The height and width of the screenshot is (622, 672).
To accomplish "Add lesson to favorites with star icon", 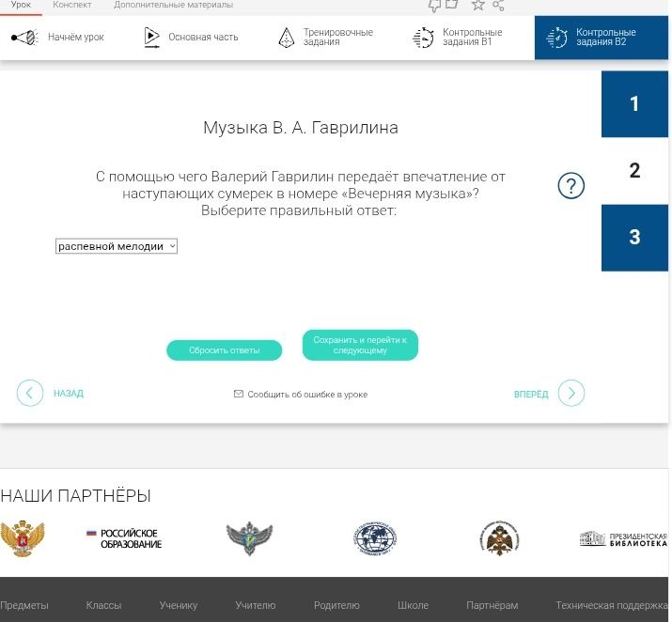I will coord(477,5).
